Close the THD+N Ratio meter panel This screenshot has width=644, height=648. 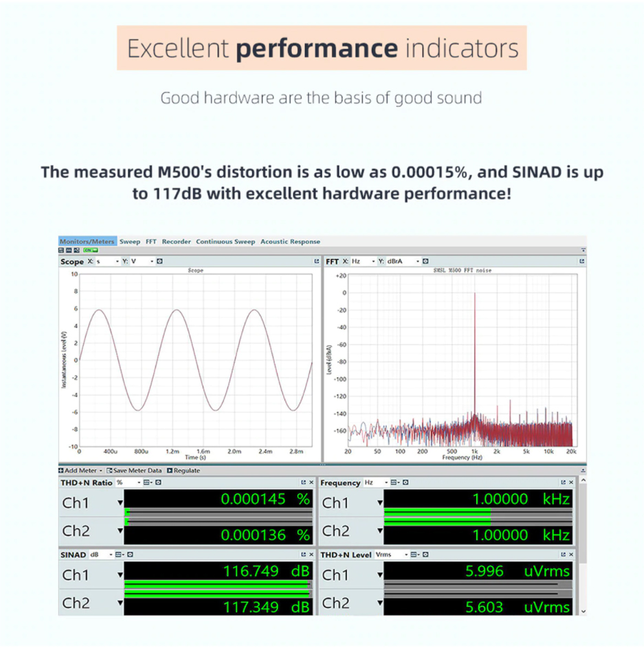[x=310, y=483]
